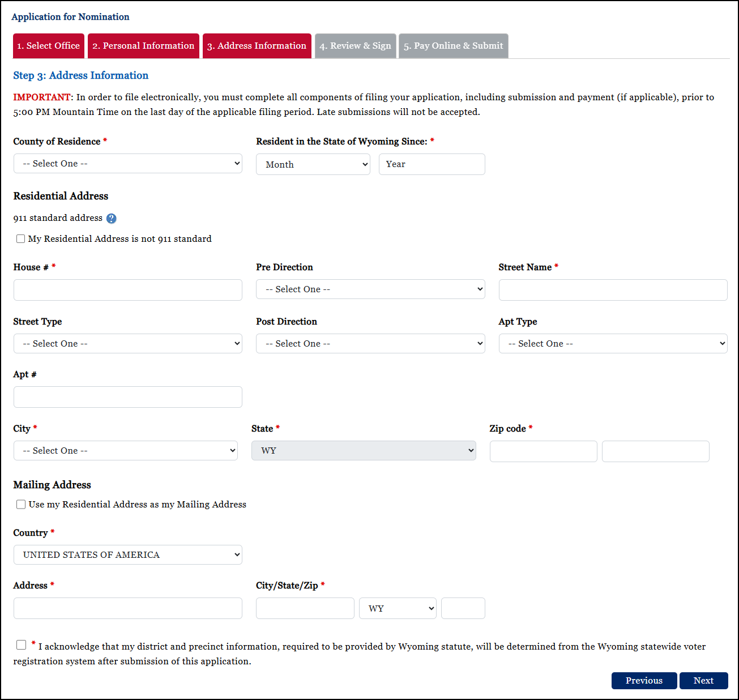Open the County of Residence dropdown
The height and width of the screenshot is (700, 739).
coord(128,164)
